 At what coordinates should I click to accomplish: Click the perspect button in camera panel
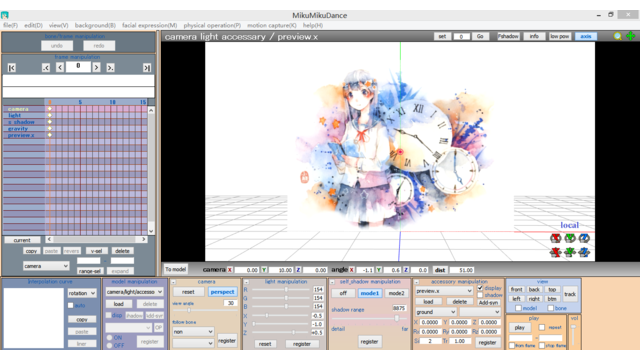coord(222,292)
